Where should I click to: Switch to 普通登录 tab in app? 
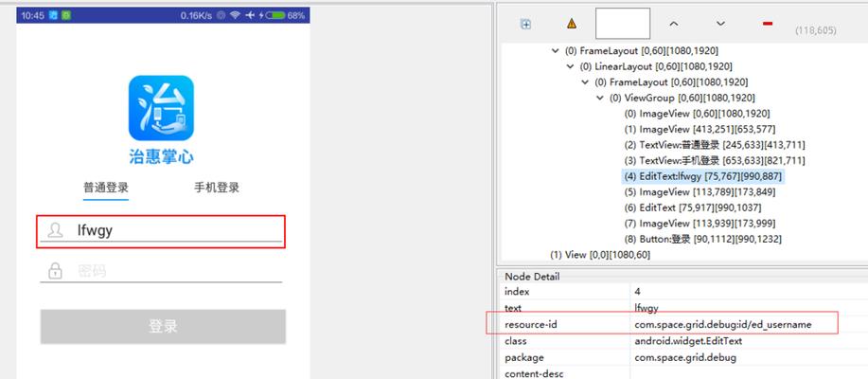click(x=106, y=188)
